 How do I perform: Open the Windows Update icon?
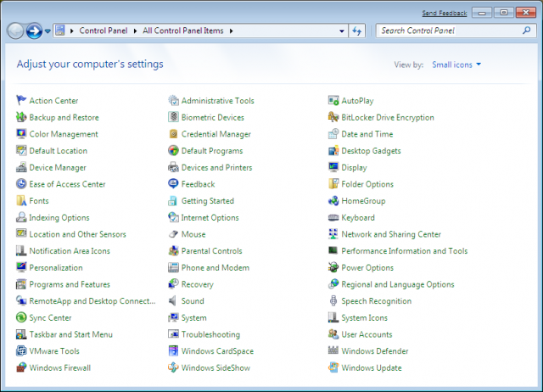(333, 367)
